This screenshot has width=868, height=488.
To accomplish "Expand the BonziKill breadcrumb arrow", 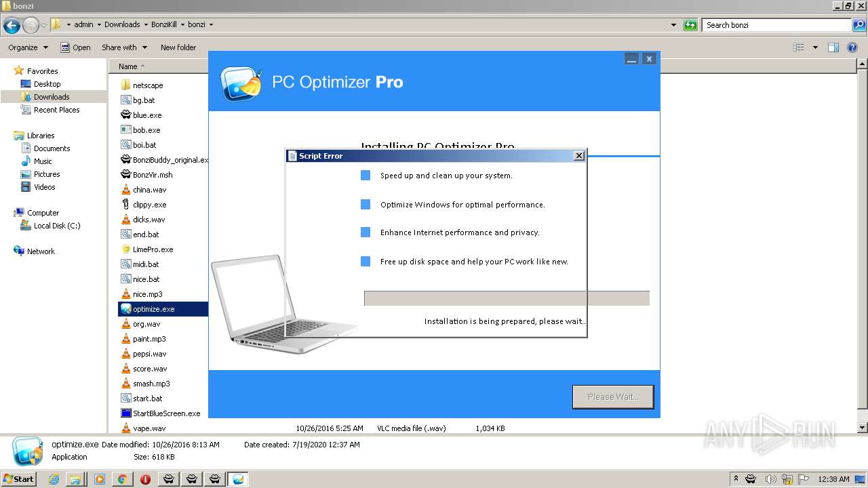I will (x=182, y=24).
